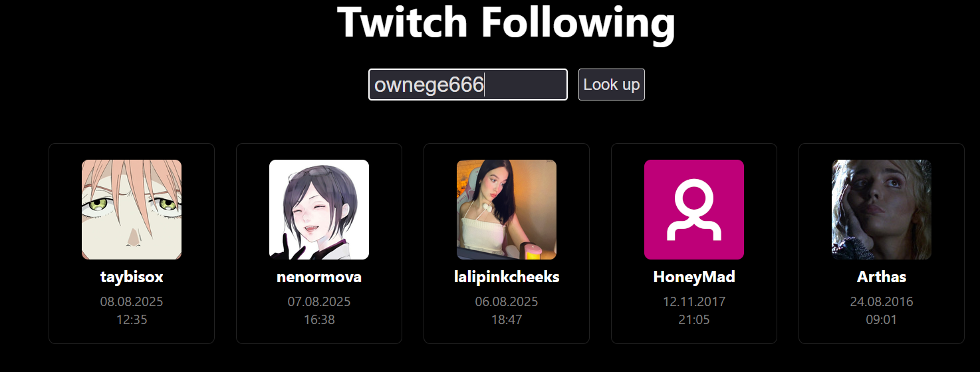
Task: Open lalipinkcheeks' profile photo
Action: (x=507, y=210)
